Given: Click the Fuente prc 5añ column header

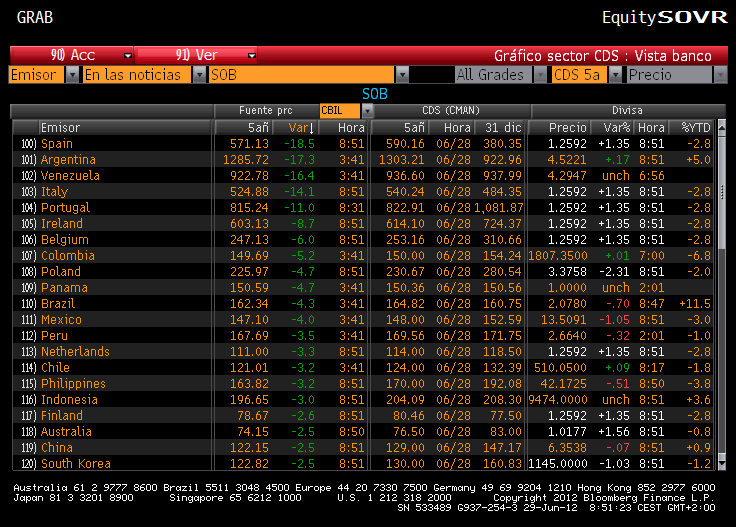Looking at the screenshot, I should pyautogui.click(x=243, y=128).
